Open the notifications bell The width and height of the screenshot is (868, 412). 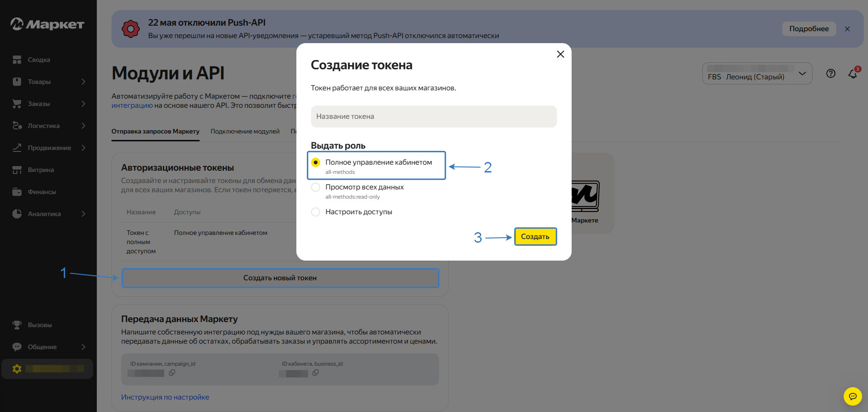point(853,73)
